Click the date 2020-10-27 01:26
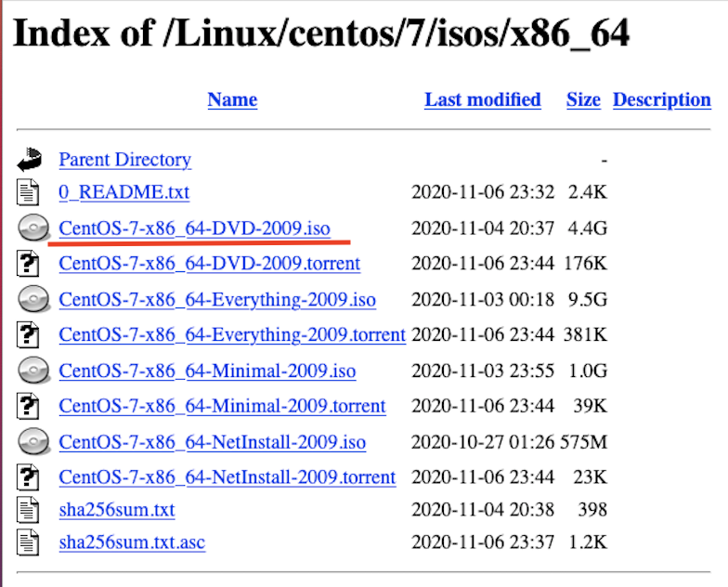This screenshot has height=587, width=728. pos(483,442)
